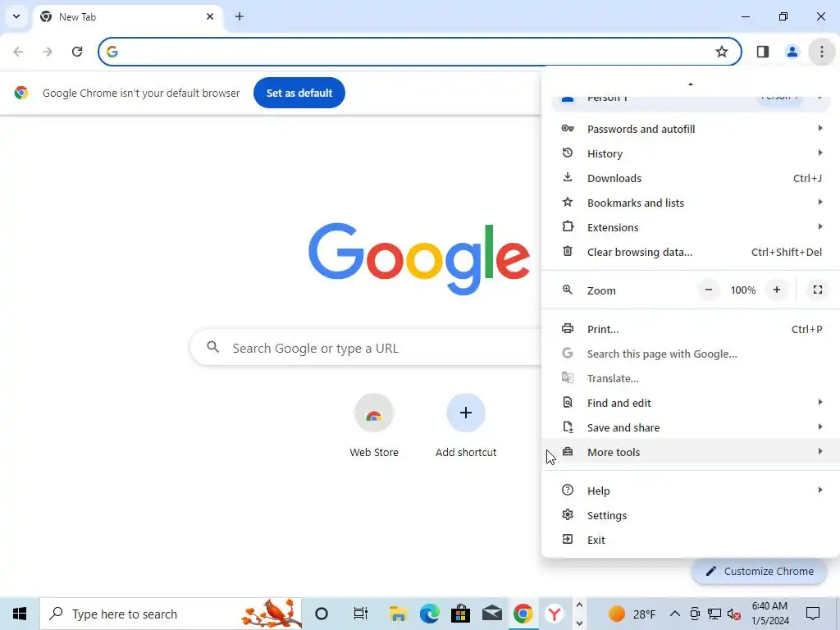Image resolution: width=840 pixels, height=630 pixels.
Task: Open the profile avatar icon in toolbar
Action: coord(792,52)
